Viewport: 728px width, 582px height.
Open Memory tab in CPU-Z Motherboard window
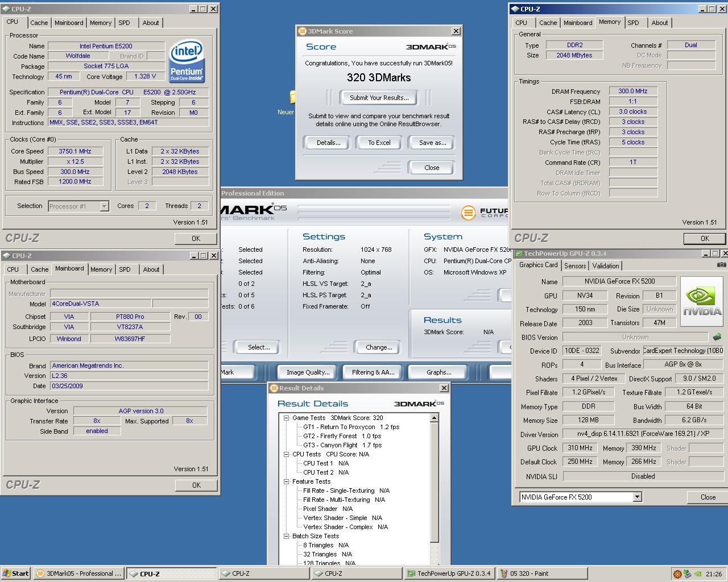[x=101, y=269]
